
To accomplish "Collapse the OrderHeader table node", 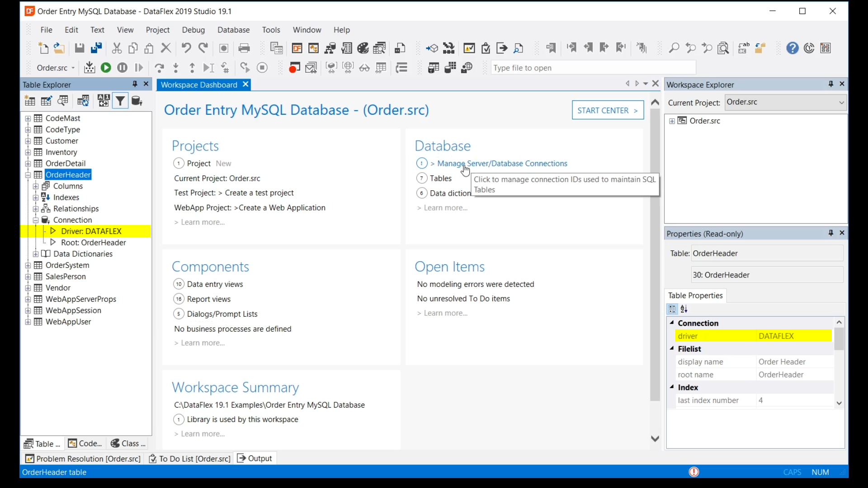I will (x=28, y=175).
